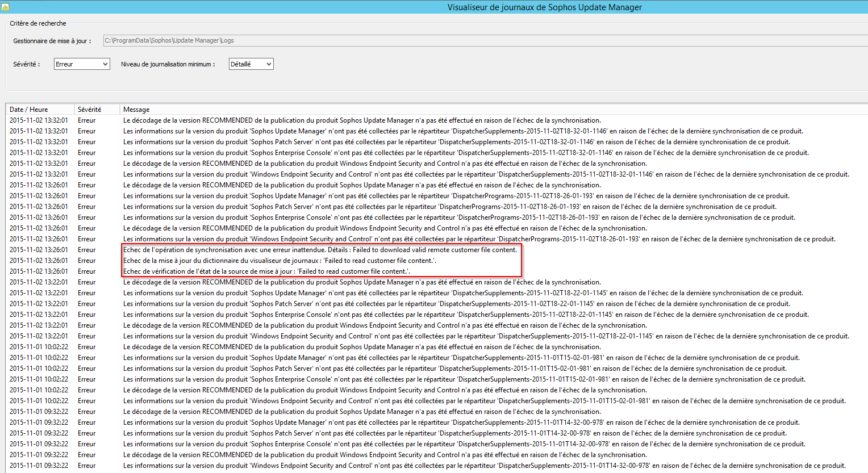The image size is (868, 473).
Task: Select the 'Sophos Patch Server' DispatcherSupplements-2015-11-01T14-32-00-978 message
Action: coord(454,433)
